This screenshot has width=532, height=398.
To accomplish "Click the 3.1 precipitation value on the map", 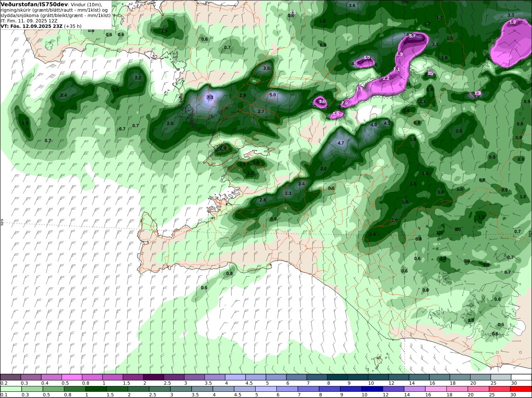I will 435,44.
